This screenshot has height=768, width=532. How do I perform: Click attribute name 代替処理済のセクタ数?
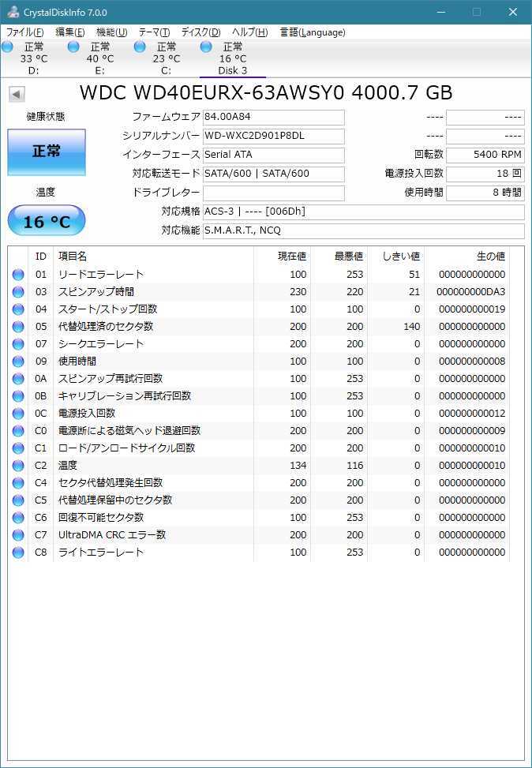106,327
